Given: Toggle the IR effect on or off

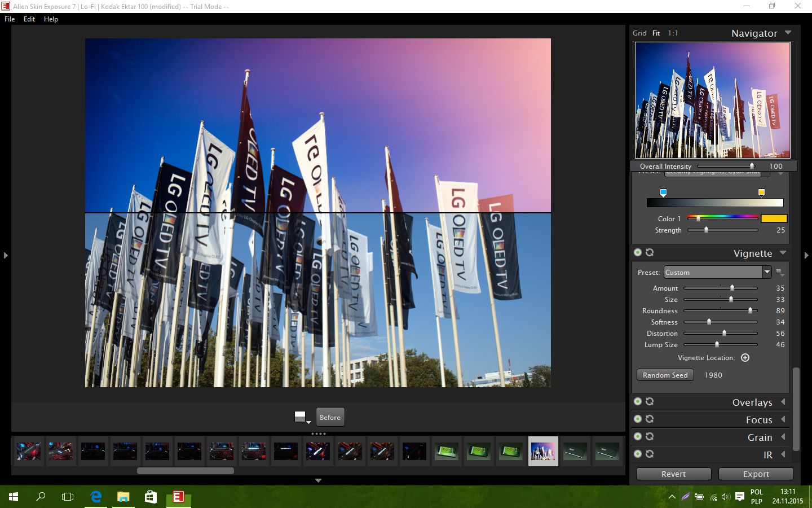Looking at the screenshot, I should pyautogui.click(x=638, y=454).
